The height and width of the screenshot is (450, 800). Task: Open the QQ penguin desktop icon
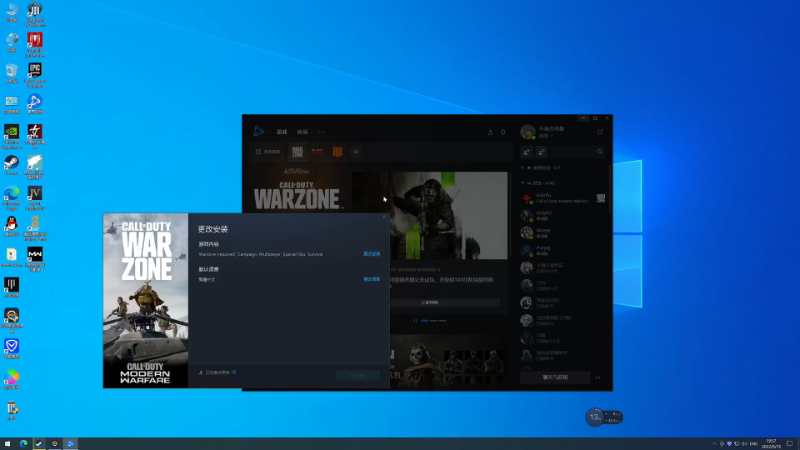[x=12, y=227]
